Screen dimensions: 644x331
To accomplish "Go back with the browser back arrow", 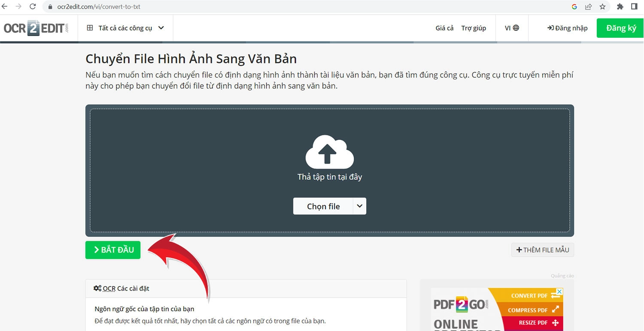I will coord(5,6).
